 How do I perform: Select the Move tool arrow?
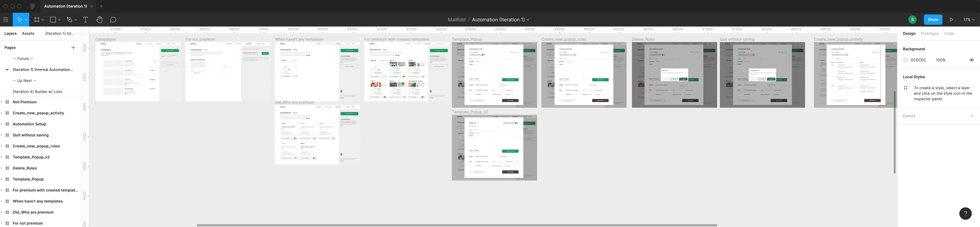[x=19, y=19]
